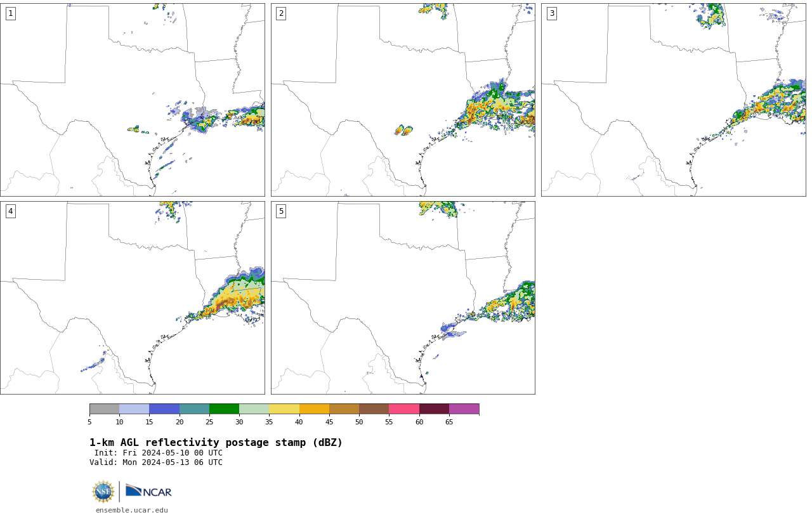Click the colorbar tick label 65

[x=449, y=422]
